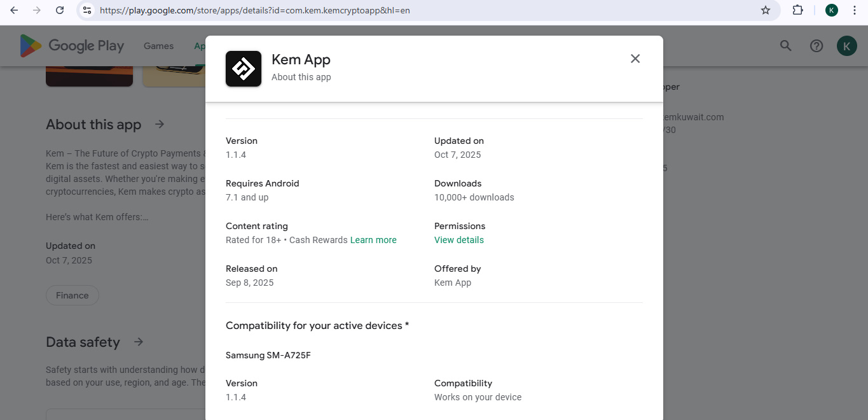Open the browser extensions puzzle icon
Viewport: 868px width, 420px height.
pyautogui.click(x=797, y=10)
